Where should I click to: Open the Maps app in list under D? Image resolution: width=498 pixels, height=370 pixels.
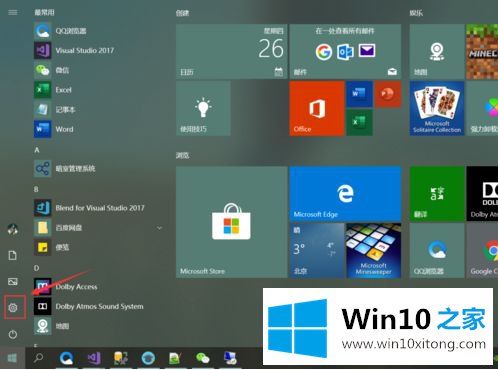(97, 326)
